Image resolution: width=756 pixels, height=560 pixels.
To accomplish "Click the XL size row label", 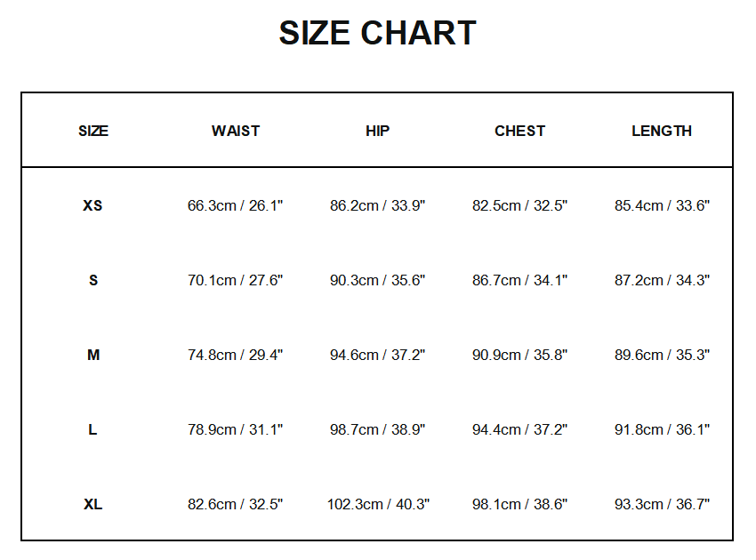I will point(93,504).
